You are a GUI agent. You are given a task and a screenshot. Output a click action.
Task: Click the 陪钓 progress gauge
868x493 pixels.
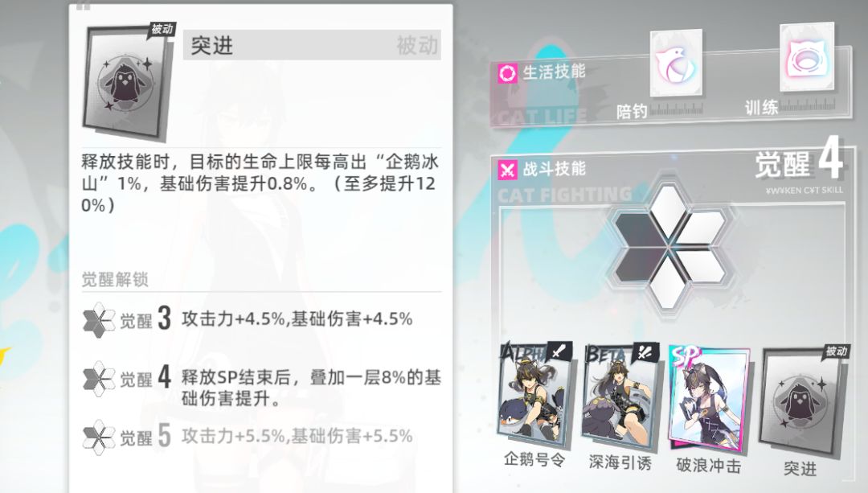click(677, 109)
